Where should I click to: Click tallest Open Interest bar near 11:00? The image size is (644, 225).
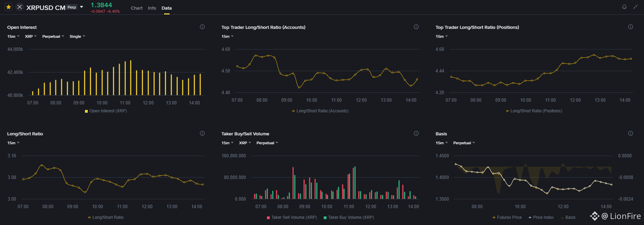[131, 78]
